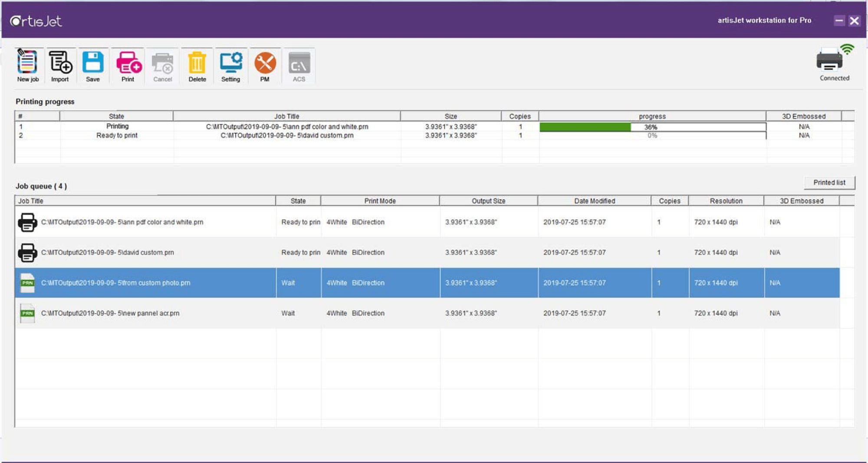
Task: Click the New job toolbar icon
Action: click(x=28, y=65)
